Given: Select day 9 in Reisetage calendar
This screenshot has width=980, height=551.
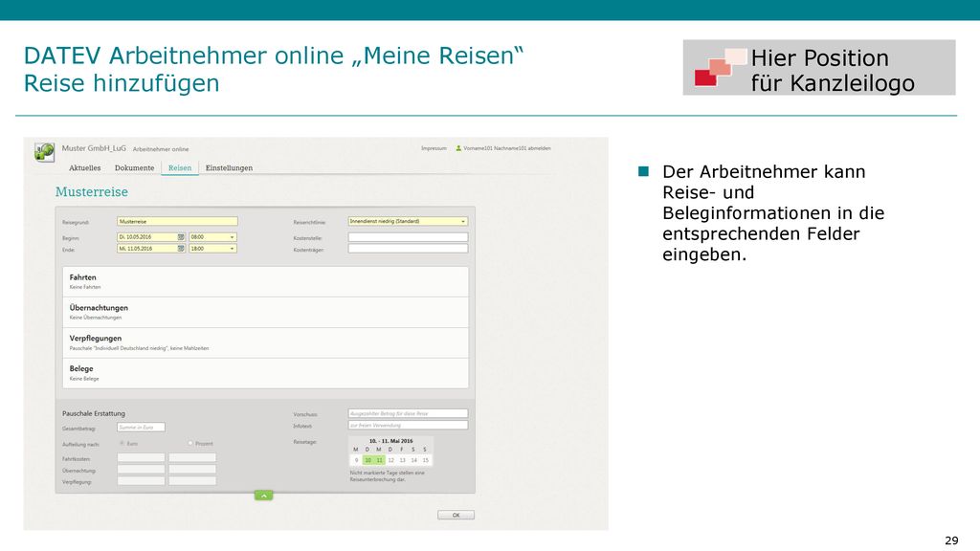Looking at the screenshot, I should point(356,460).
